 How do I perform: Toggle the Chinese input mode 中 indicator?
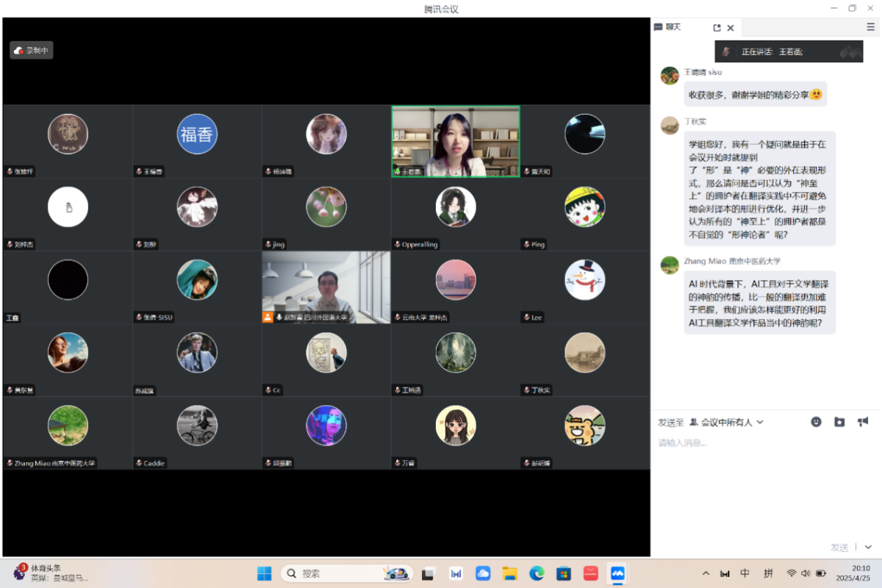[745, 573]
